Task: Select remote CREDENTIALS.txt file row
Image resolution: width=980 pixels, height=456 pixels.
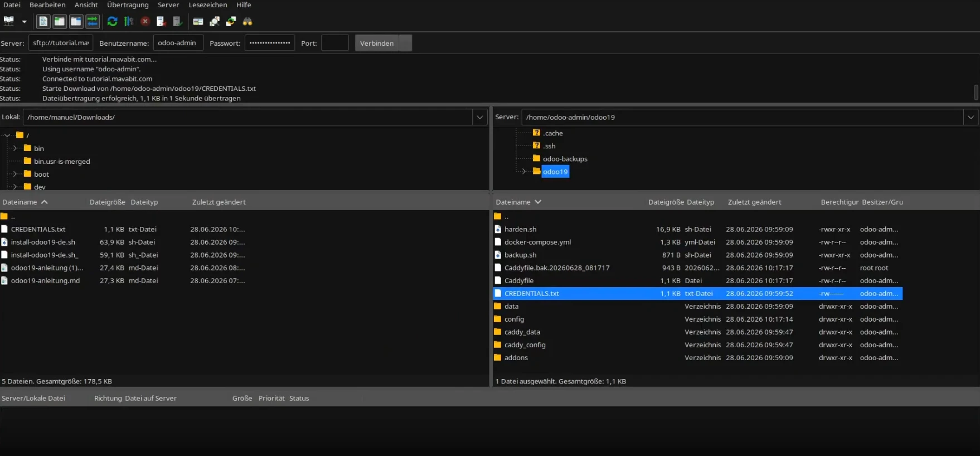Action: (697, 294)
